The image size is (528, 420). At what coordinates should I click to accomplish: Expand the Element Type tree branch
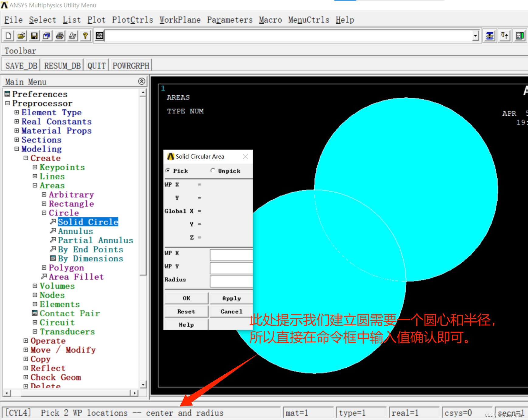click(x=16, y=112)
